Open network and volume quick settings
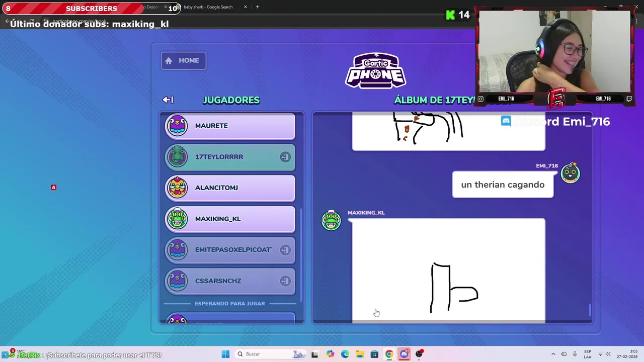Screen dimensions: 644x362 (x=604, y=354)
